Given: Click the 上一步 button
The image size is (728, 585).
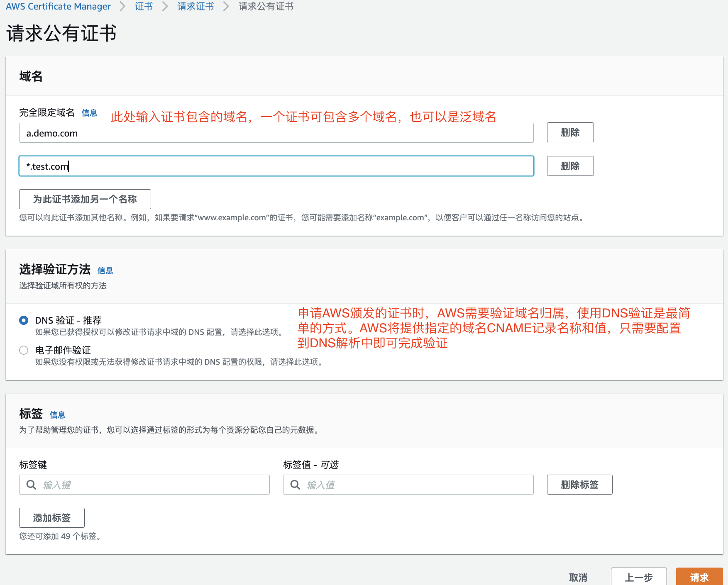Looking at the screenshot, I should point(638,577).
